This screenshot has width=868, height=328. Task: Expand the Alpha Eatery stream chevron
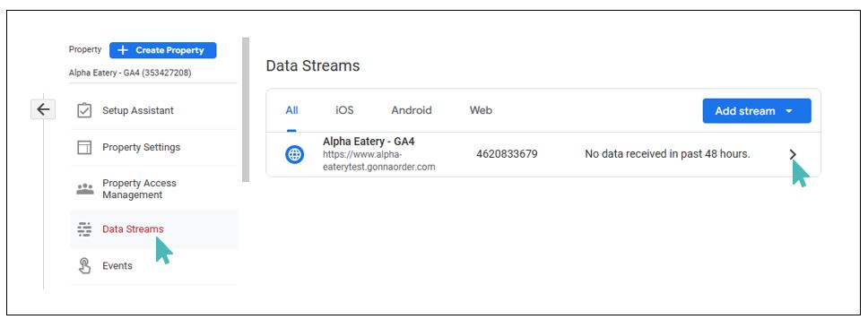(793, 154)
